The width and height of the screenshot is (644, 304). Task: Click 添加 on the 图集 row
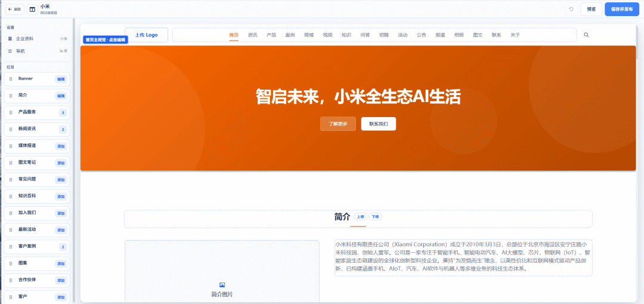tap(61, 264)
